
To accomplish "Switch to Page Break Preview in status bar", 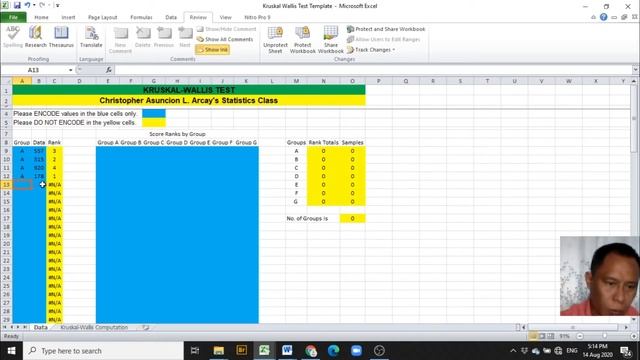I will click(x=551, y=336).
